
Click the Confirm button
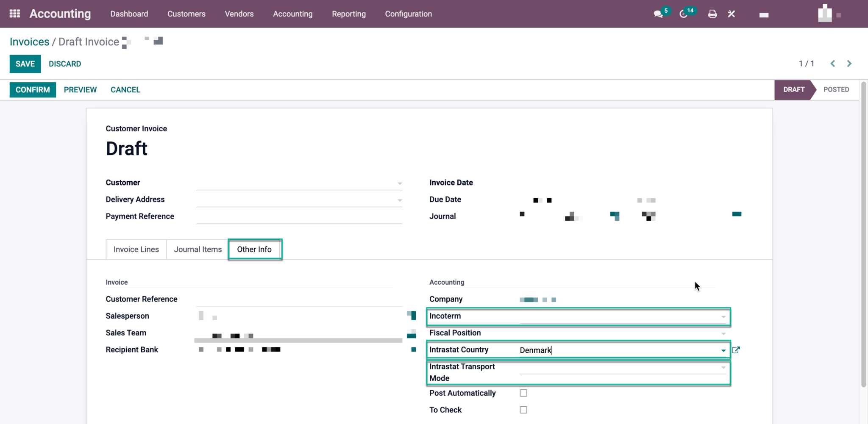[x=32, y=89]
